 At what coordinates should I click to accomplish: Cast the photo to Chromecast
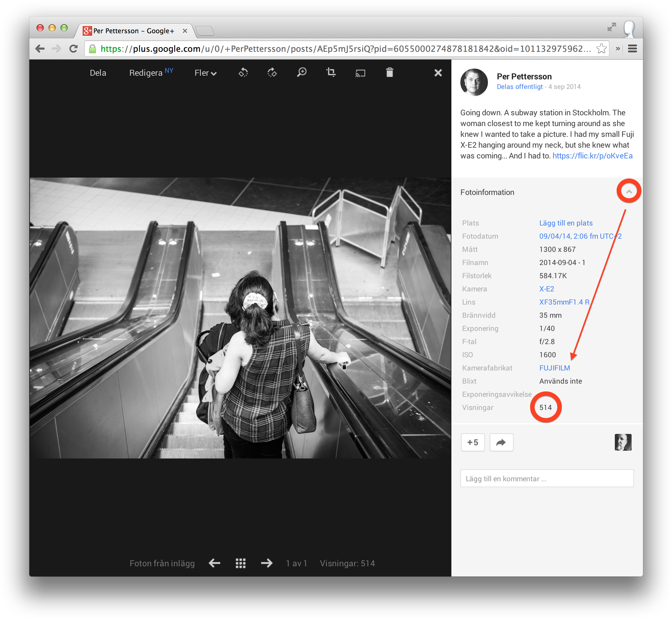pyautogui.click(x=360, y=73)
